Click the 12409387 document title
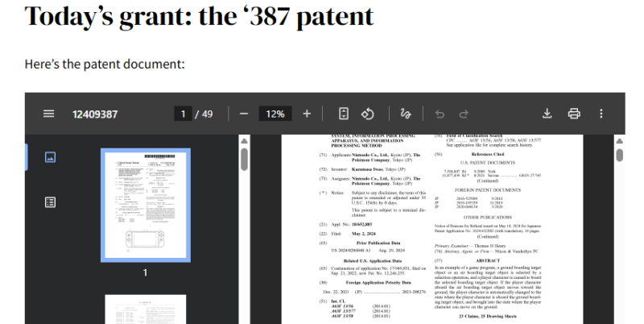Viewport: 644px width, 324px height. [95, 114]
